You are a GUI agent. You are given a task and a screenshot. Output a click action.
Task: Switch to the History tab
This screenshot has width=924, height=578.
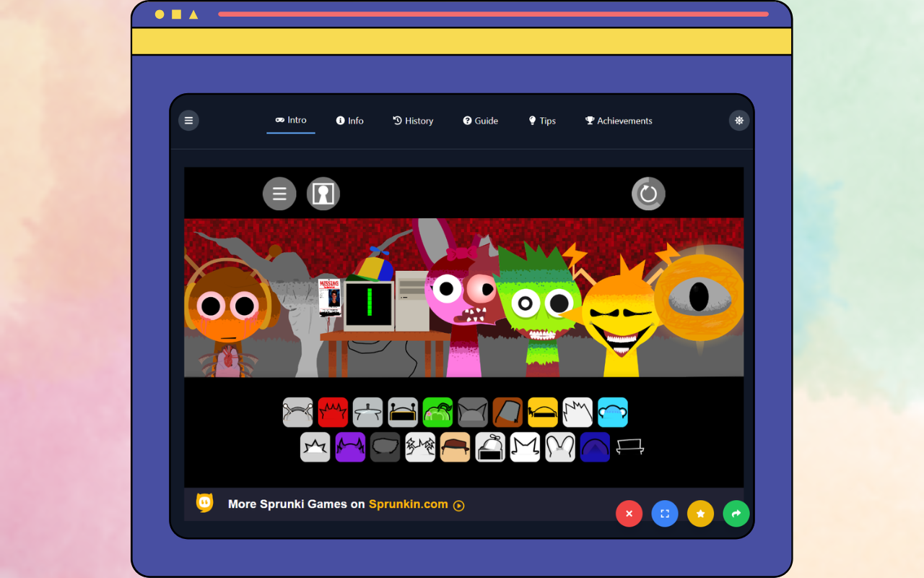tap(413, 121)
